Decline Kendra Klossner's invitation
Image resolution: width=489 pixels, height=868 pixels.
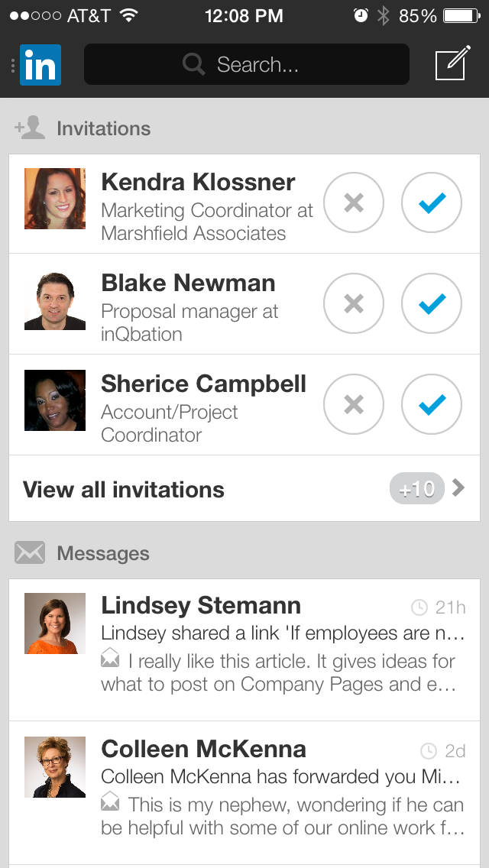tap(354, 202)
